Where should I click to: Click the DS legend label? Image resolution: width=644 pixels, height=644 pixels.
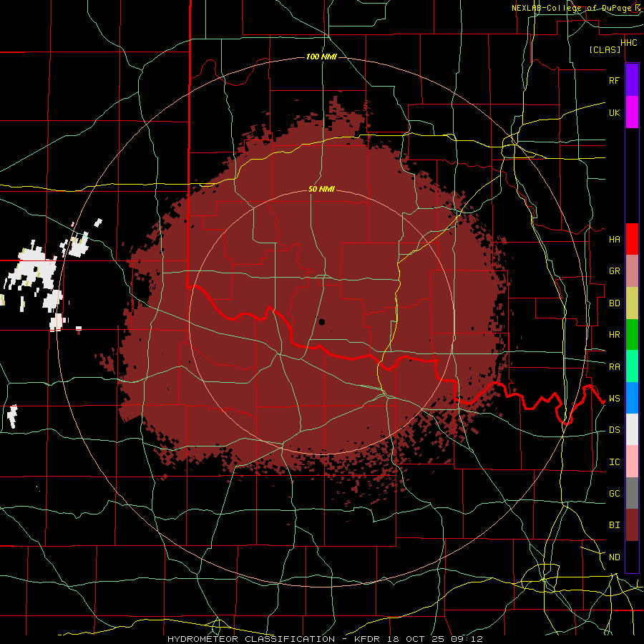coord(614,430)
